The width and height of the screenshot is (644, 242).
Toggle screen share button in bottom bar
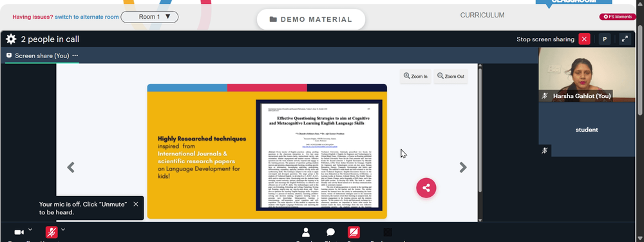click(x=354, y=232)
